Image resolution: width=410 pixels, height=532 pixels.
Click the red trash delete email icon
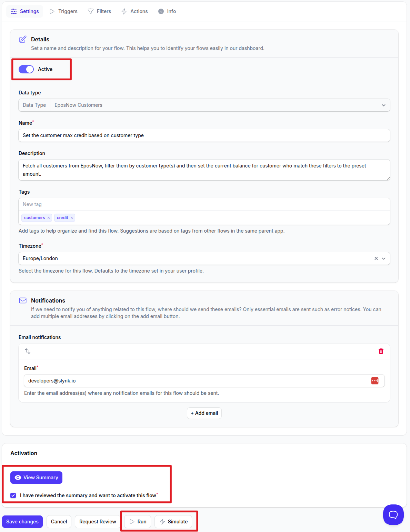click(x=381, y=351)
